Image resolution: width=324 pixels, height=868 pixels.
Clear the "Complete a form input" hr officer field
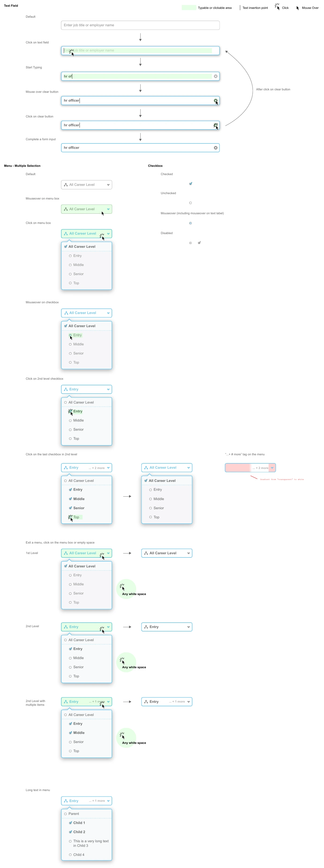pyautogui.click(x=216, y=147)
